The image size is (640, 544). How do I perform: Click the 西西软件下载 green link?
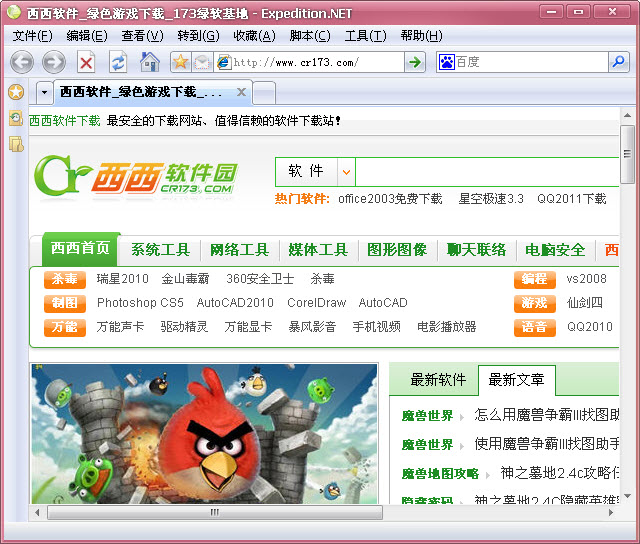point(64,121)
